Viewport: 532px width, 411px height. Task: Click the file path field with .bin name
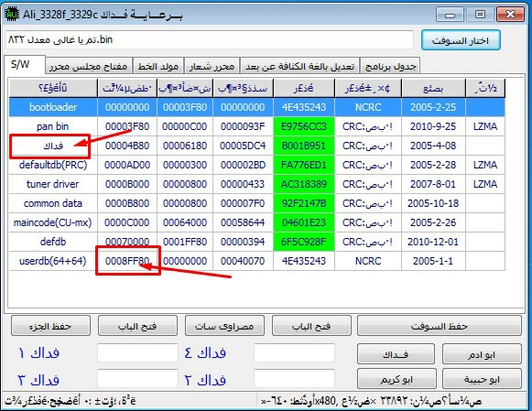(210, 40)
